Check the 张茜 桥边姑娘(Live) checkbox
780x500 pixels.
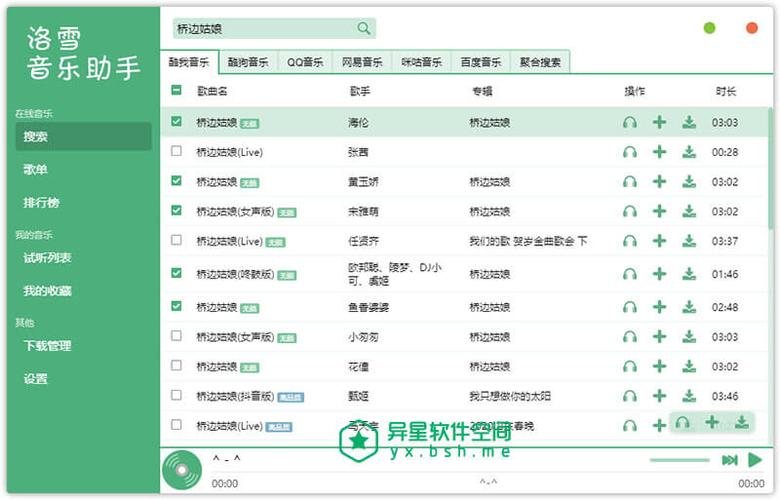tap(176, 151)
